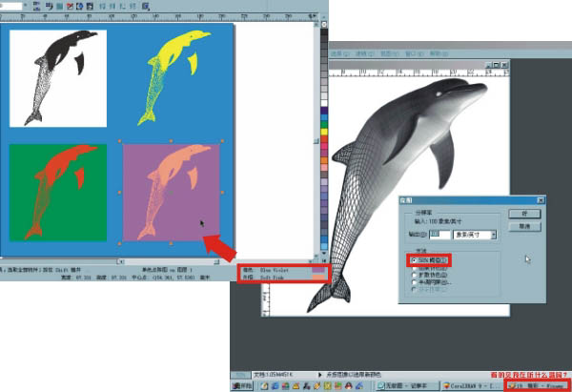Image resolution: width=572 pixels, height=392 pixels.
Task: Select the pink dolphin on violet square
Action: pyautogui.click(x=171, y=193)
